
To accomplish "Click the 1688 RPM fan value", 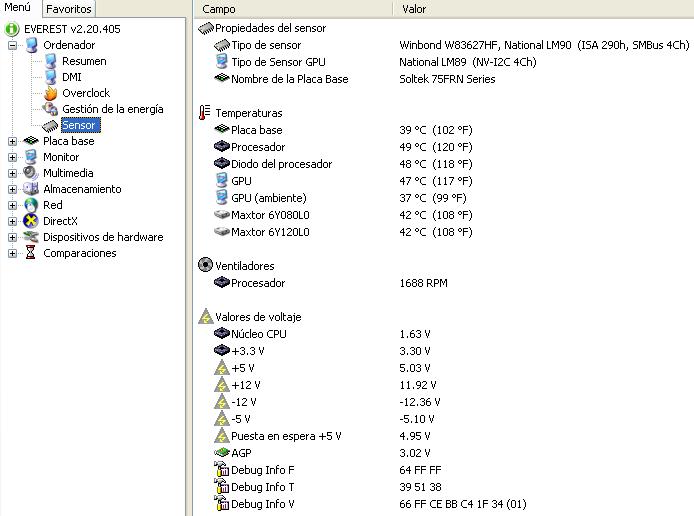I will pyautogui.click(x=423, y=283).
